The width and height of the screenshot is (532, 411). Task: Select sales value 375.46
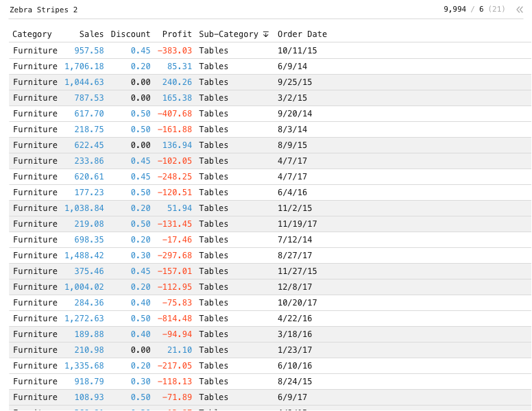point(89,271)
